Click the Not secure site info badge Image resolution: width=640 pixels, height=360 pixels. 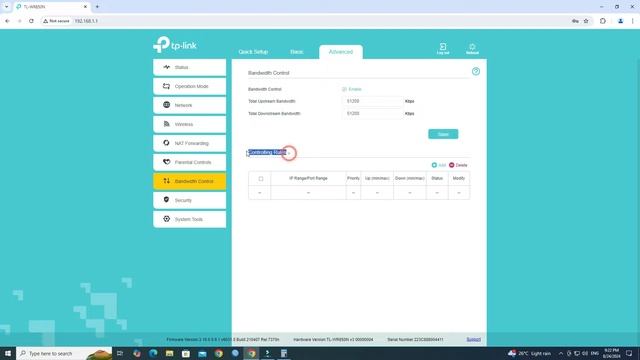pos(56,21)
